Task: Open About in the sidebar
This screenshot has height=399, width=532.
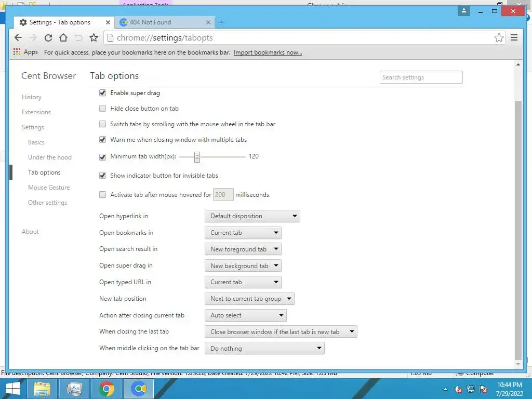Action: click(31, 232)
